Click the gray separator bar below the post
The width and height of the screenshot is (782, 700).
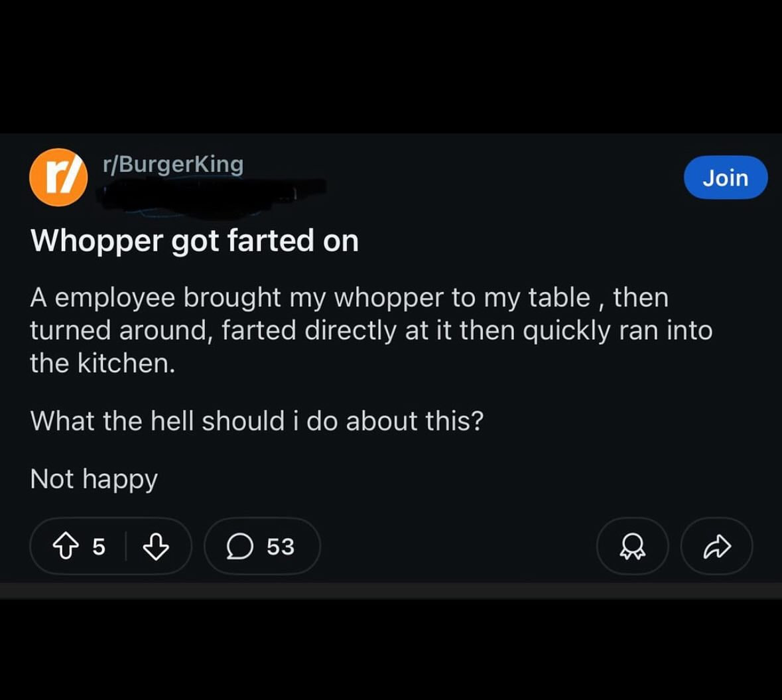(x=391, y=591)
